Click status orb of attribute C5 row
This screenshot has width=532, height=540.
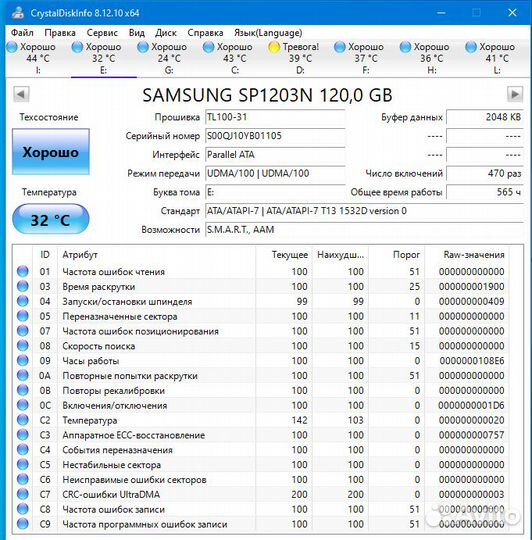pyautogui.click(x=23, y=464)
